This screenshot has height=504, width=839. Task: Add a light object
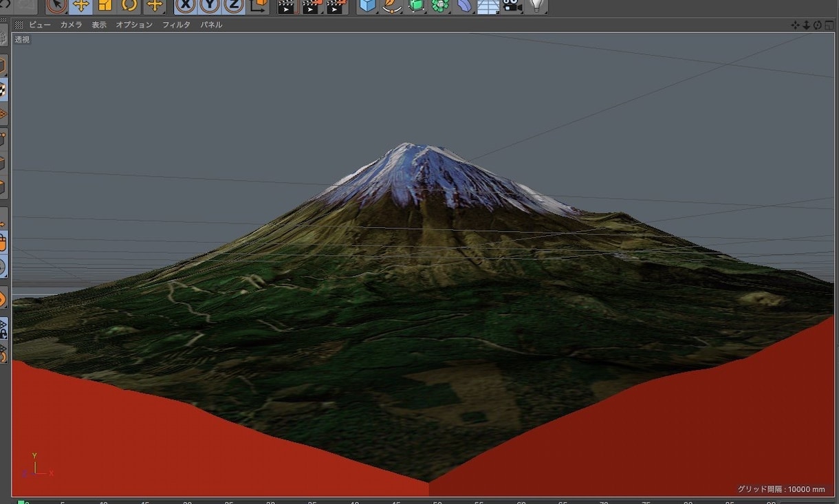[x=537, y=6]
